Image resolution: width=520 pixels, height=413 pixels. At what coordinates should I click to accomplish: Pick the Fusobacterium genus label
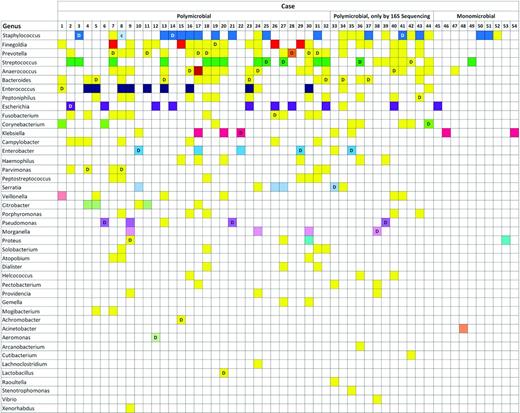[x=20, y=115]
